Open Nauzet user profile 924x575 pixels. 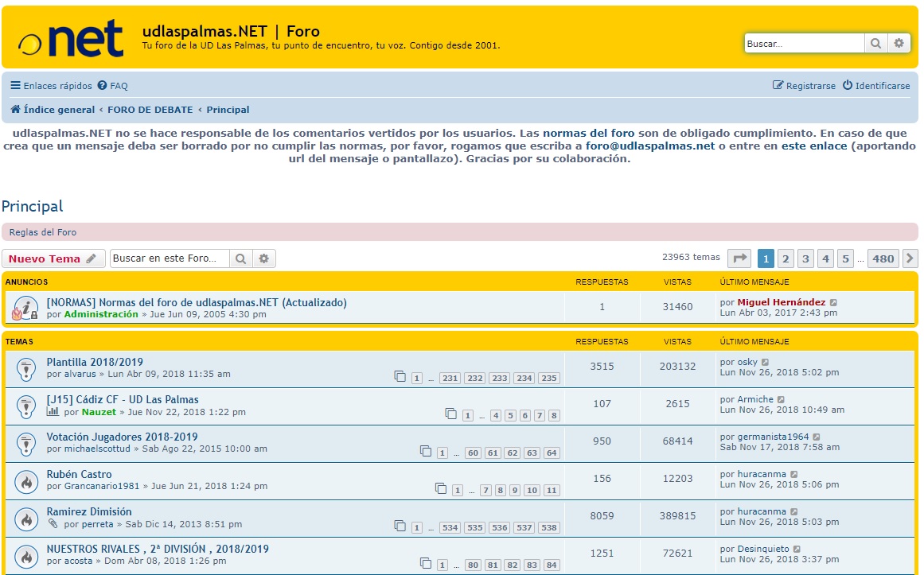pyautogui.click(x=99, y=412)
